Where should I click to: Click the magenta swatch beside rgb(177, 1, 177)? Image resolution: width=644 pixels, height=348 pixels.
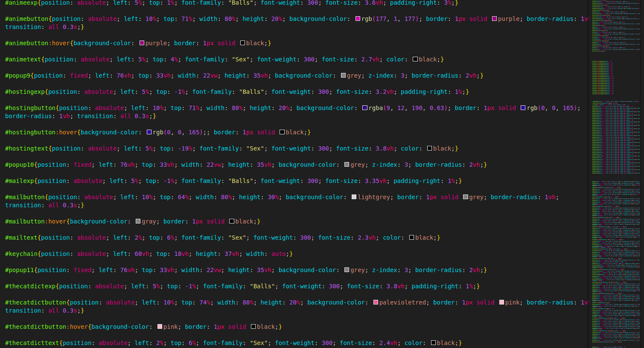coord(358,19)
